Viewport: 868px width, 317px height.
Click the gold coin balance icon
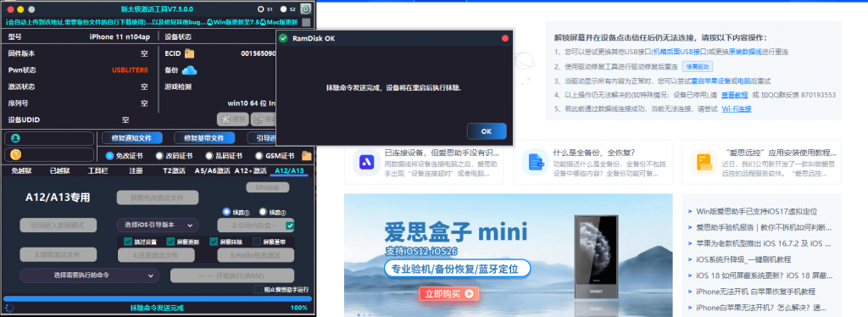pos(15,155)
